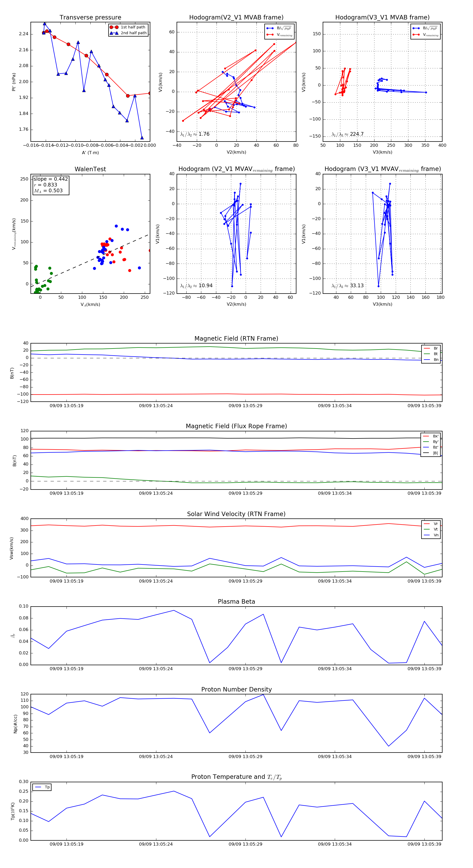The image size is (473, 868).
Task: Click the 'V_A(km/s)' x-axis label
Action: tap(90, 305)
